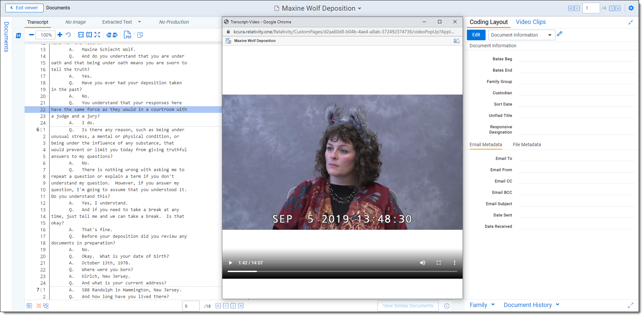Expand the Extracted Text dropdown arrow
This screenshot has width=644, height=317.
[x=139, y=22]
